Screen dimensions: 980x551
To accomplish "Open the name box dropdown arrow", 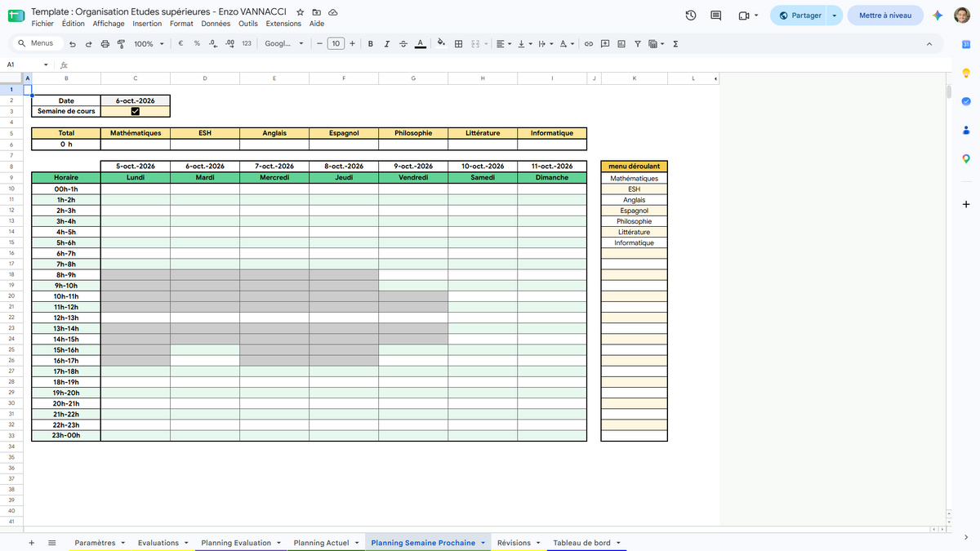I will point(46,64).
